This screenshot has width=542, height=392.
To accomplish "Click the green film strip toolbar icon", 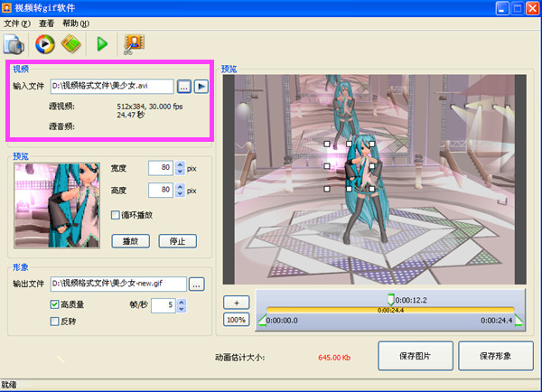I will pyautogui.click(x=71, y=44).
